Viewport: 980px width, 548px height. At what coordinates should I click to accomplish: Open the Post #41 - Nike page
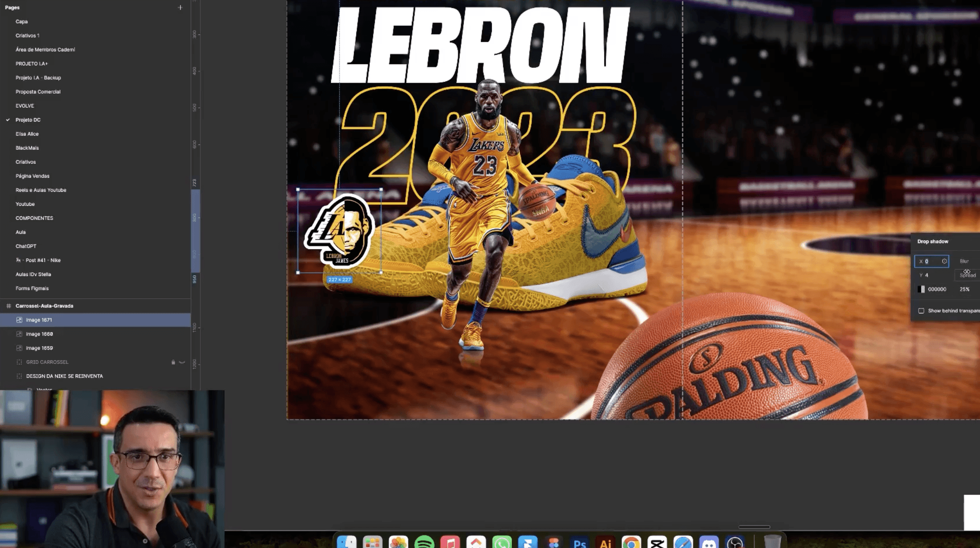pyautogui.click(x=43, y=261)
